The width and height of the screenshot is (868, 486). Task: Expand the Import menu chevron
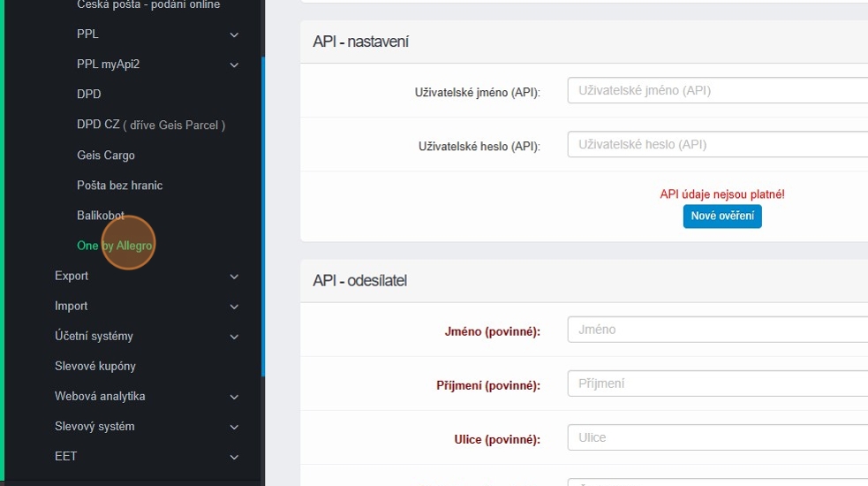click(x=234, y=307)
